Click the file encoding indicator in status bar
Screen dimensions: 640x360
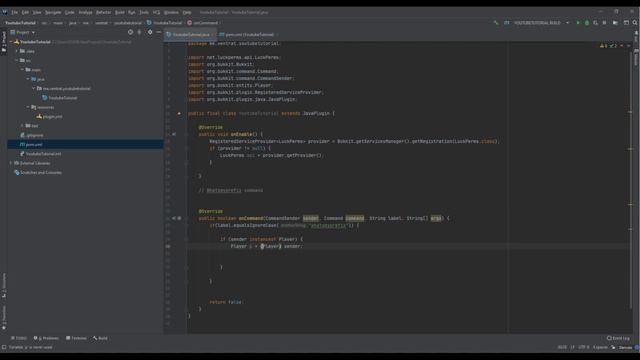(x=584, y=347)
